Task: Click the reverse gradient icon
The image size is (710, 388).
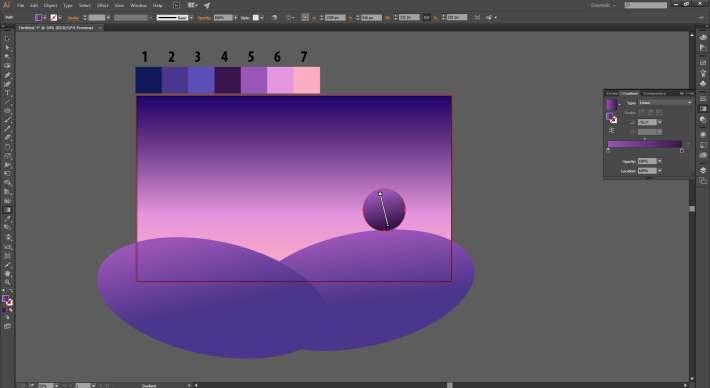Action: pyautogui.click(x=612, y=130)
